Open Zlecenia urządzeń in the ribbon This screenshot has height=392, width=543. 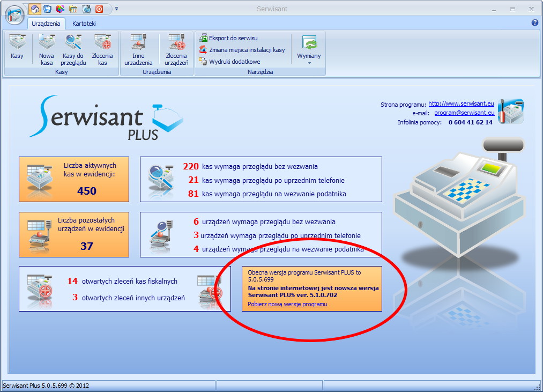[176, 49]
